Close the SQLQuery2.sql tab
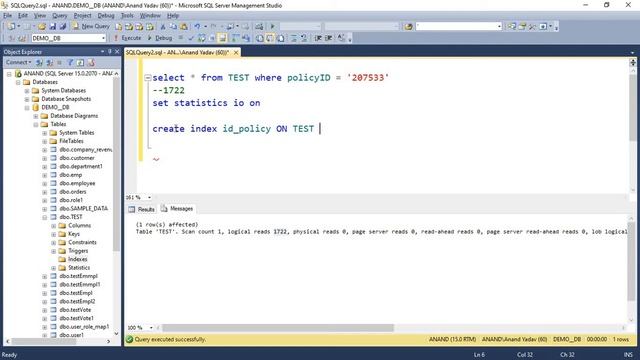Screen dimensions: 640x360 pyautogui.click(x=236, y=52)
